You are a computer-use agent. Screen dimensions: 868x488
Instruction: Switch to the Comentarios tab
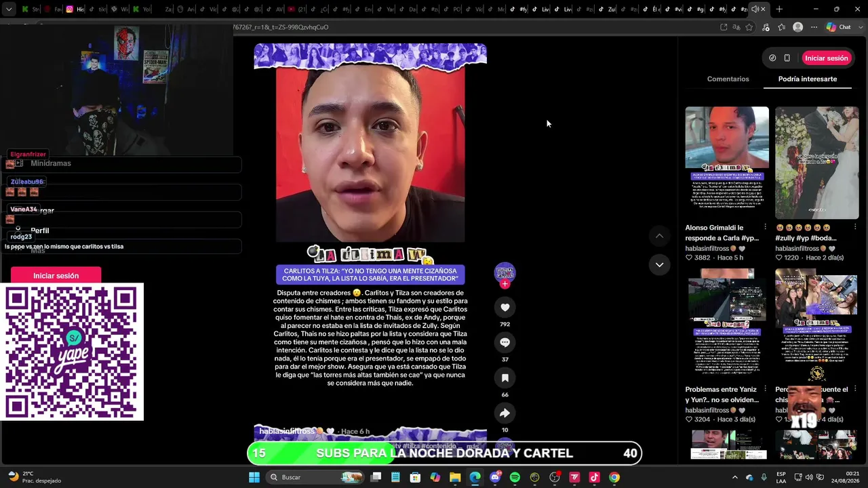[728, 79]
